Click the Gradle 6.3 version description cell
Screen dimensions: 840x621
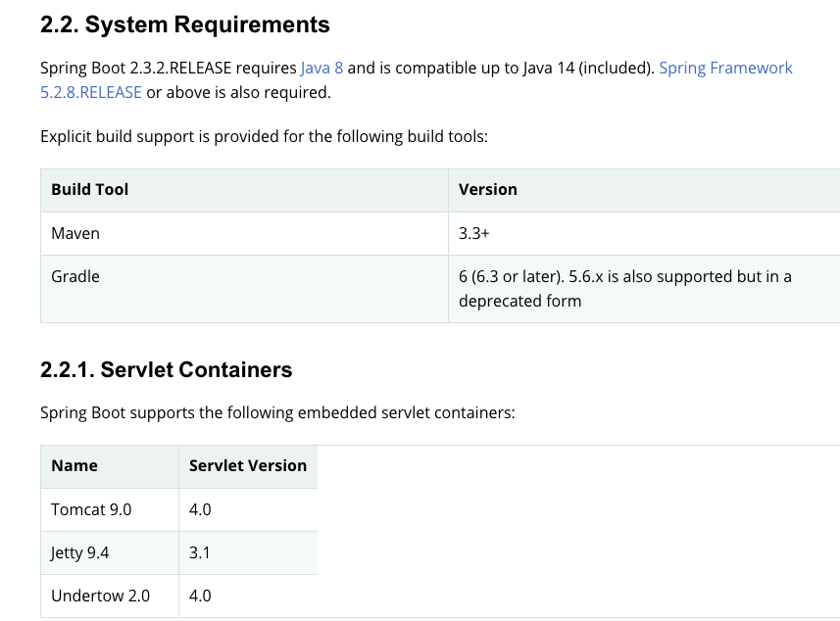pyautogui.click(x=624, y=288)
